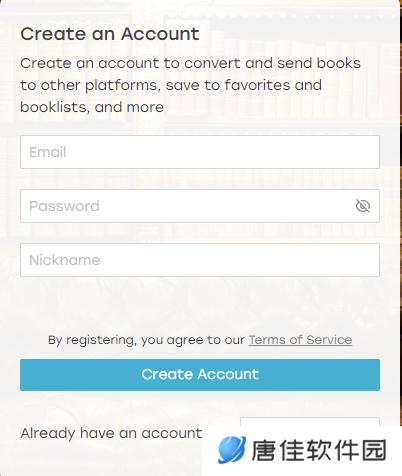Click the Nickname placeholder text
The image size is (402, 476).
(65, 260)
